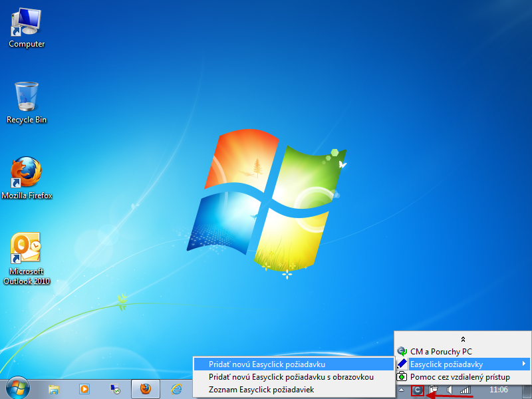Image resolution: width=532 pixels, height=399 pixels.
Task: Launch Windows Media Player from taskbar
Action: coord(84,389)
